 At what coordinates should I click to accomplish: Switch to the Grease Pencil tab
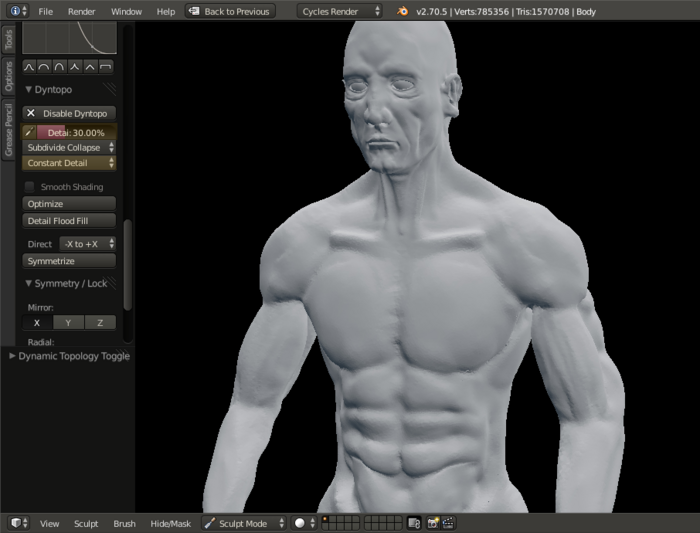pyautogui.click(x=9, y=128)
